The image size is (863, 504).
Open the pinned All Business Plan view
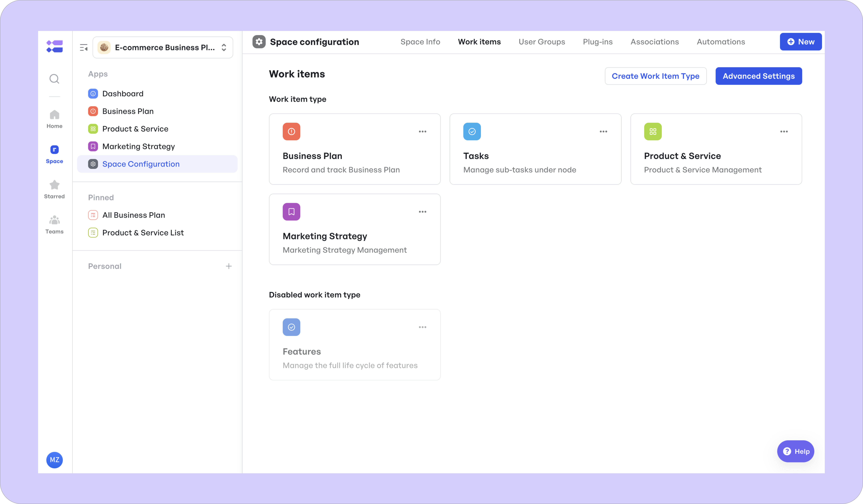[x=157, y=215]
